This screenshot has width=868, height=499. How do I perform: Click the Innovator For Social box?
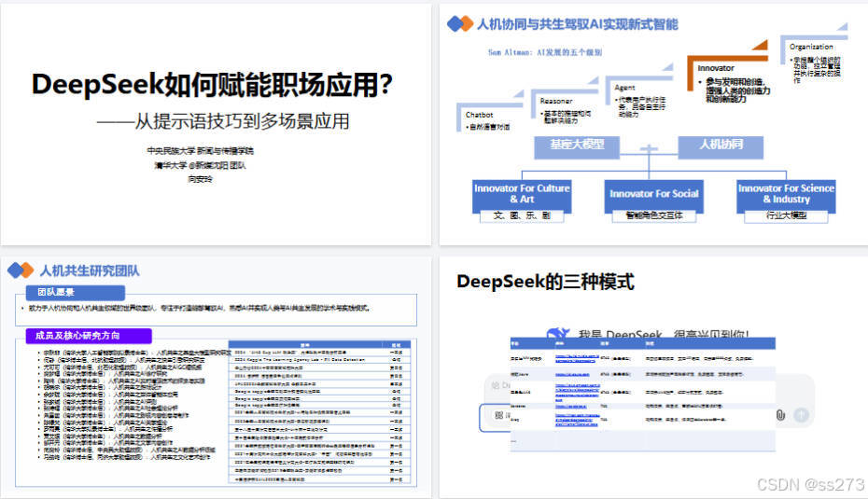[653, 195]
